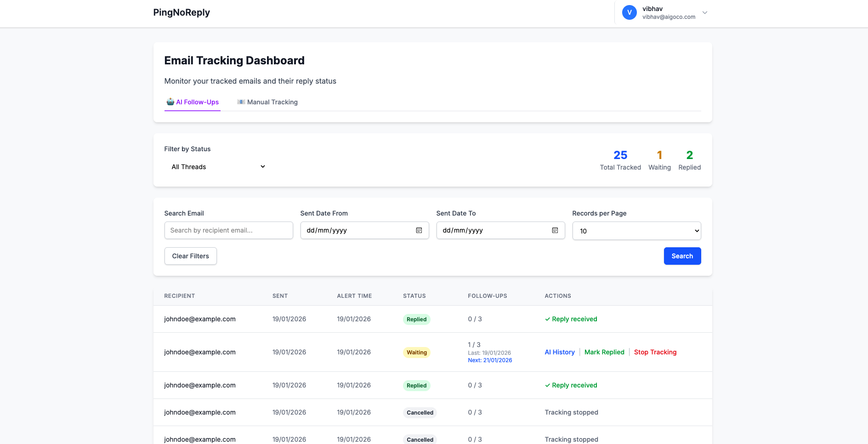This screenshot has height=444, width=868.
Task: Click the 1 / 3 follow-ups count
Action: coord(474,345)
